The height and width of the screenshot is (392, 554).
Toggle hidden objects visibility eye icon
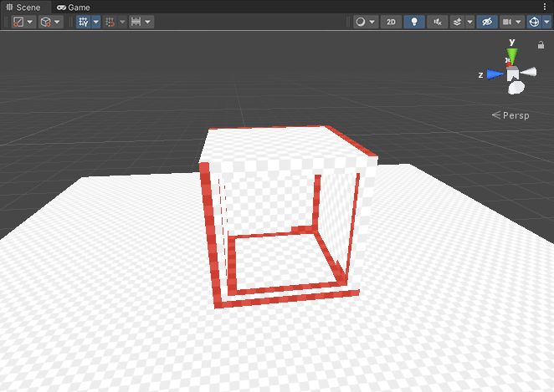tap(487, 22)
